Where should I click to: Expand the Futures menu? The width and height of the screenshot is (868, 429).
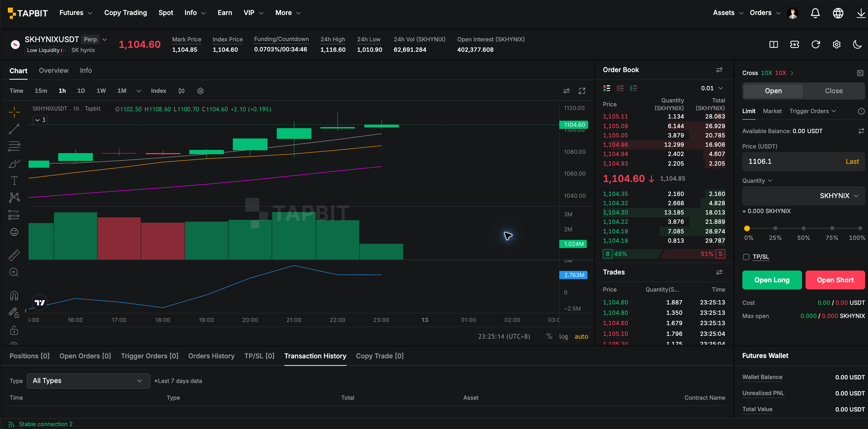(x=76, y=13)
